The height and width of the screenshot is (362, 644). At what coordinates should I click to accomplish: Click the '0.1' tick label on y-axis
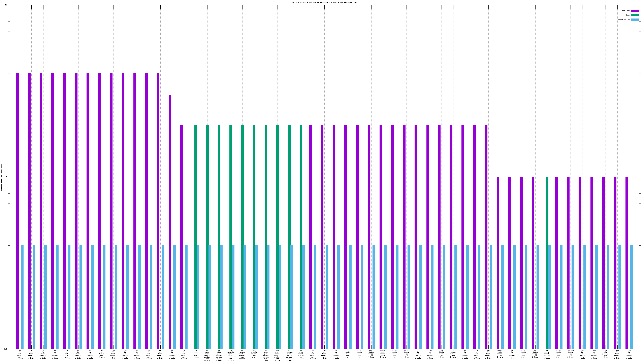tap(5, 349)
